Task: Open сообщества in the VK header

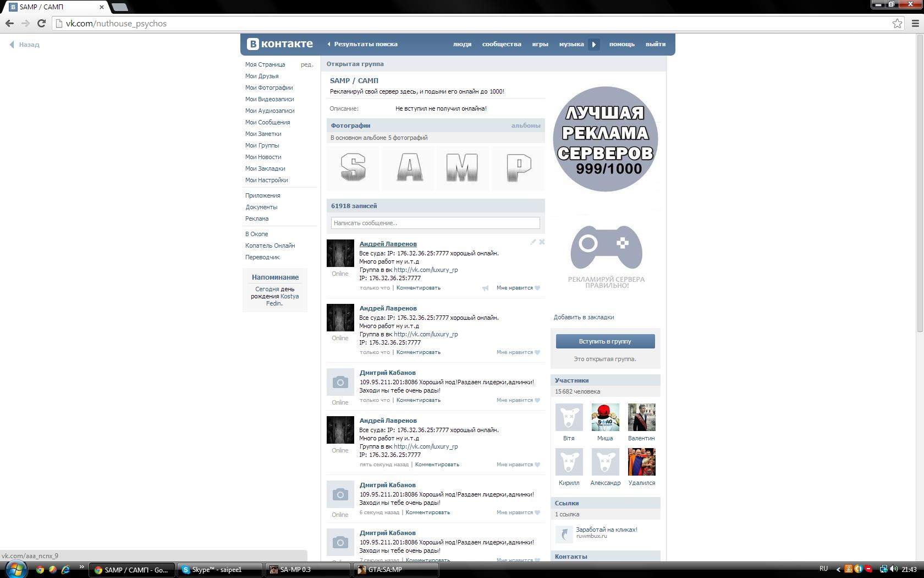Action: [x=502, y=44]
